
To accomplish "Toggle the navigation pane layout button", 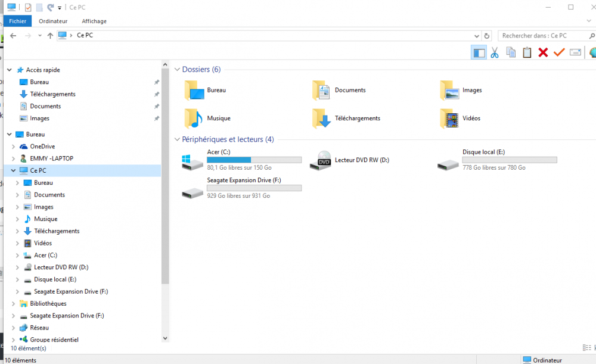I will (479, 52).
